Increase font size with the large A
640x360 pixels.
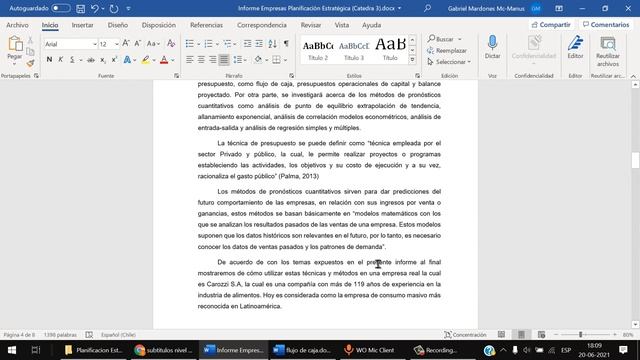(126, 44)
